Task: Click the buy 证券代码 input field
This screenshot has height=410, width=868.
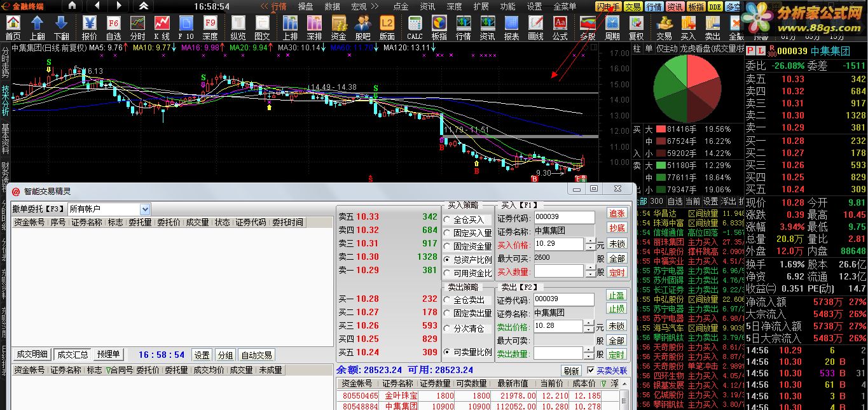Action: coord(564,217)
